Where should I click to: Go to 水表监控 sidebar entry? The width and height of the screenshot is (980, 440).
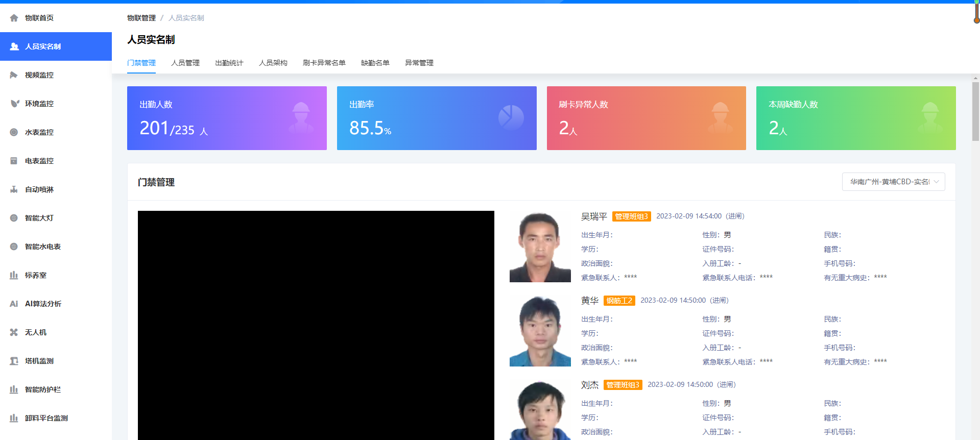point(56,132)
